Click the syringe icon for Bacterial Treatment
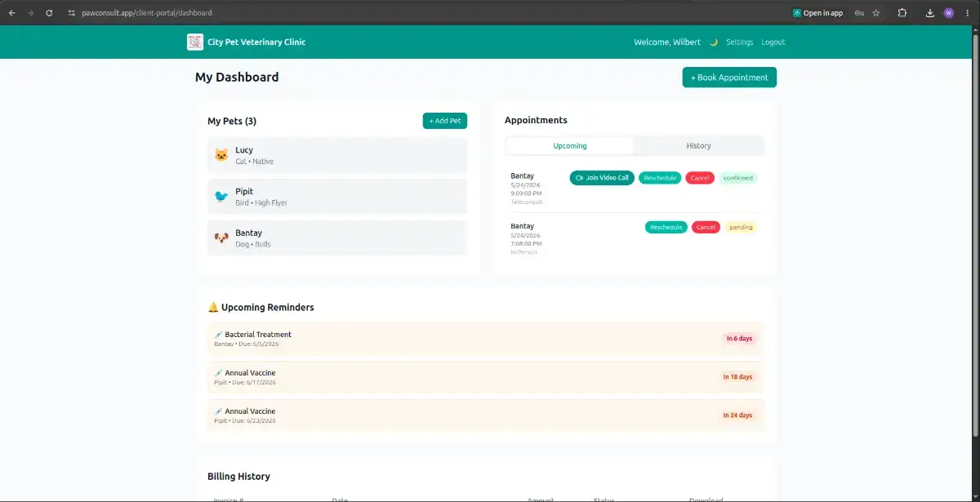 218,335
